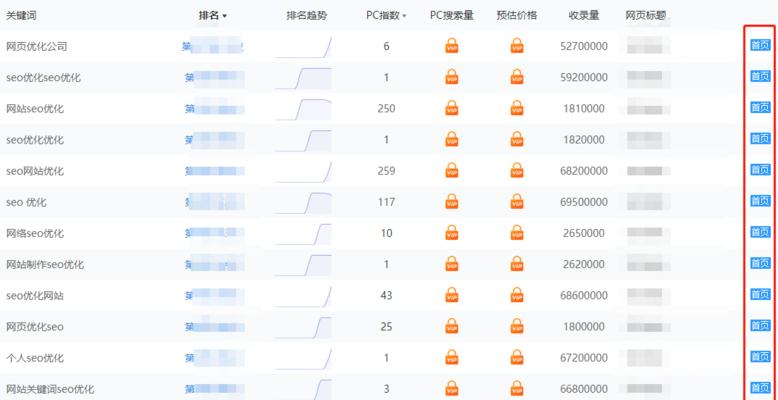
Task: Click 收录量 value 59200000
Action: click(x=584, y=77)
